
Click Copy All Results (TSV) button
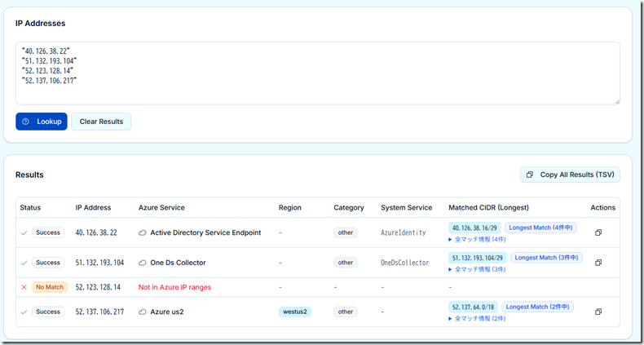click(570, 175)
